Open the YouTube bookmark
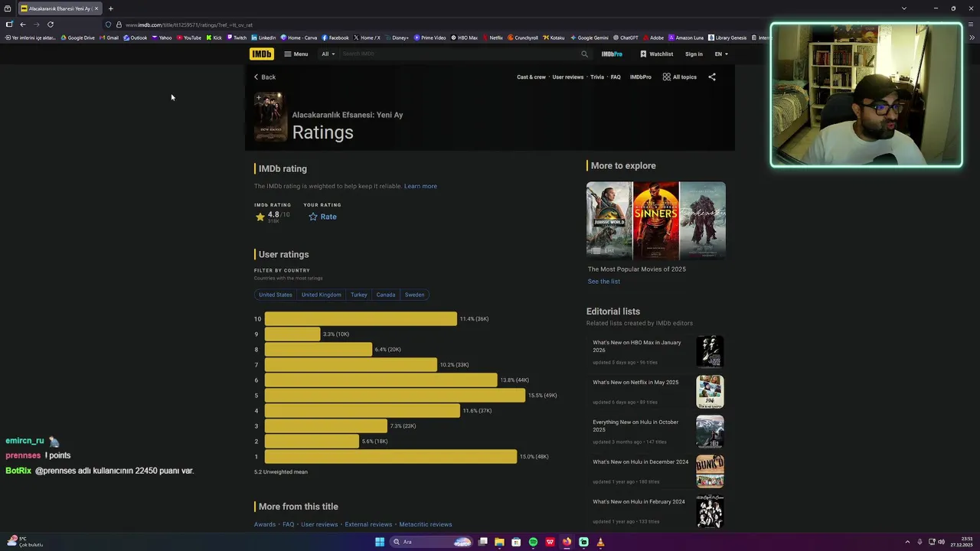Image resolution: width=980 pixels, height=551 pixels. pyautogui.click(x=188, y=37)
